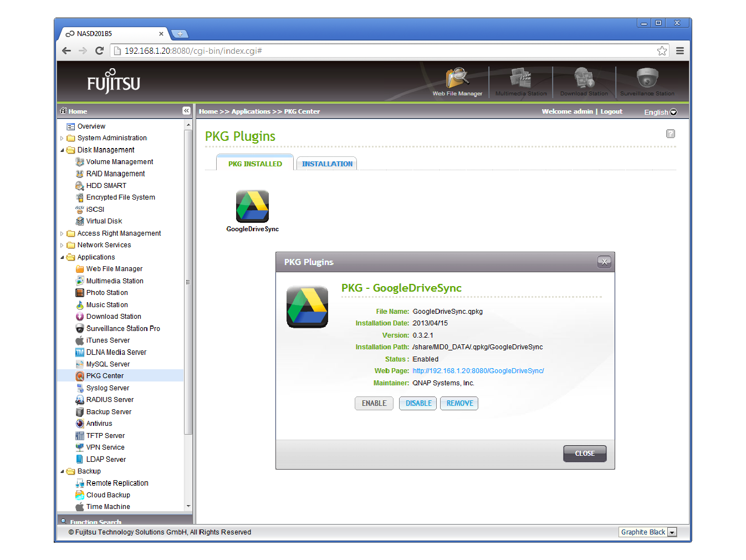Viewport: 746px width, 560px height.
Task: Switch to the PKG INSTALLED tab
Action: tap(255, 163)
